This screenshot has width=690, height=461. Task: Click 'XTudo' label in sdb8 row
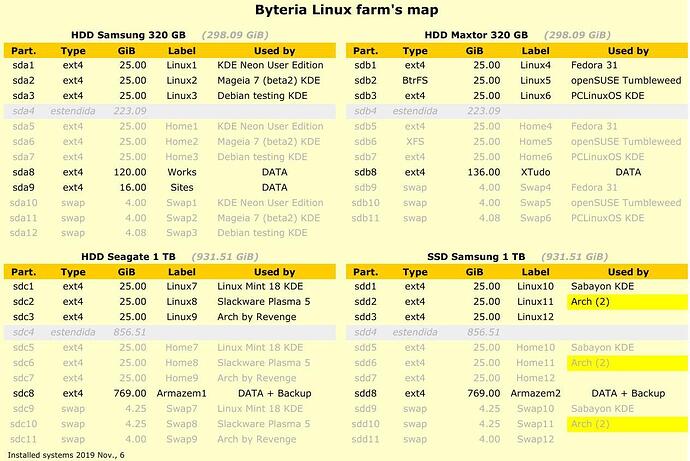[536, 172]
